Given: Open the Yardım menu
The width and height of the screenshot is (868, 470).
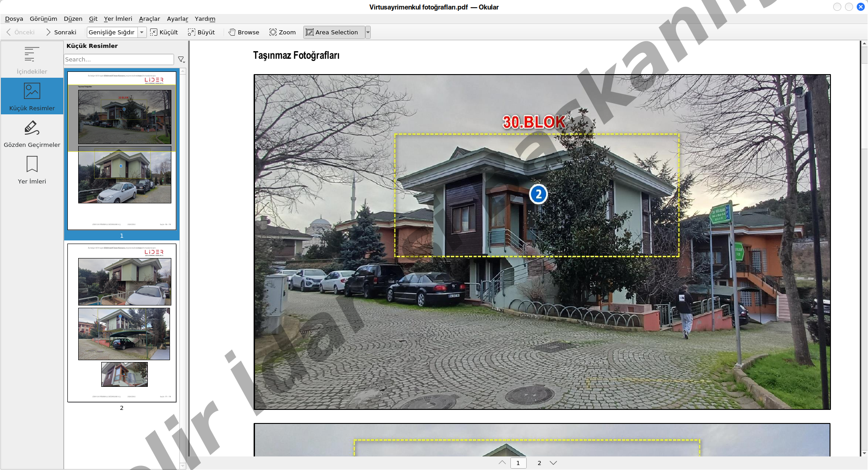Looking at the screenshot, I should tap(205, 19).
